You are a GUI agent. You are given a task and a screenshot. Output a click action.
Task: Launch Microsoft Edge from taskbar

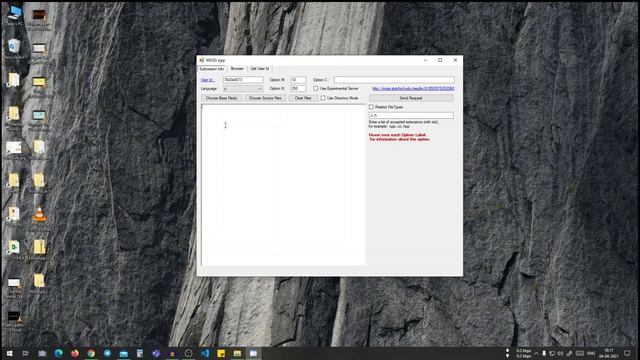(x=58, y=353)
